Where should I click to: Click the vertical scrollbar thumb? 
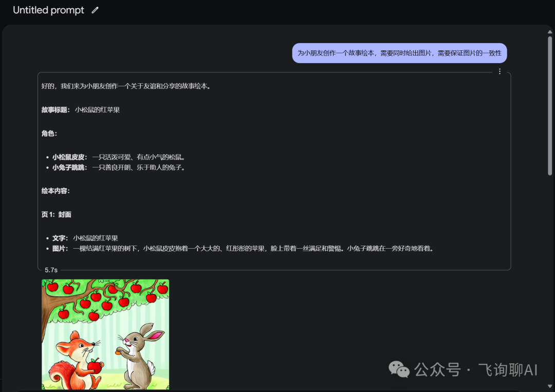pos(550,106)
